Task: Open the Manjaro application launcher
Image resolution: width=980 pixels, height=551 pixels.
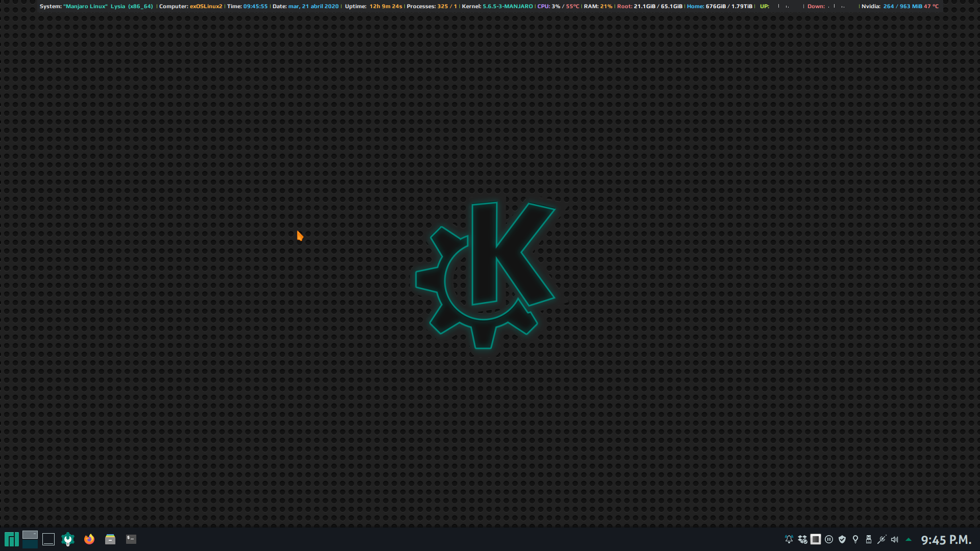Action: pyautogui.click(x=12, y=539)
